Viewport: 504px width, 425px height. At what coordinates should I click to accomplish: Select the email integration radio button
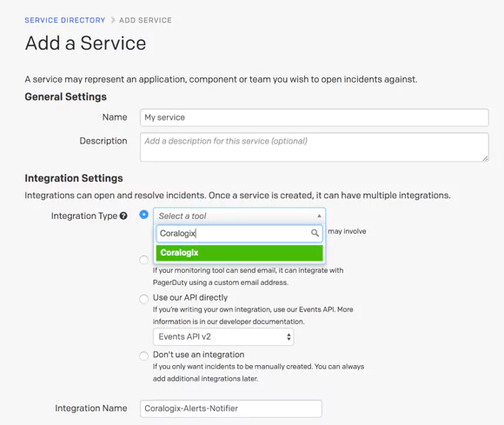144,260
